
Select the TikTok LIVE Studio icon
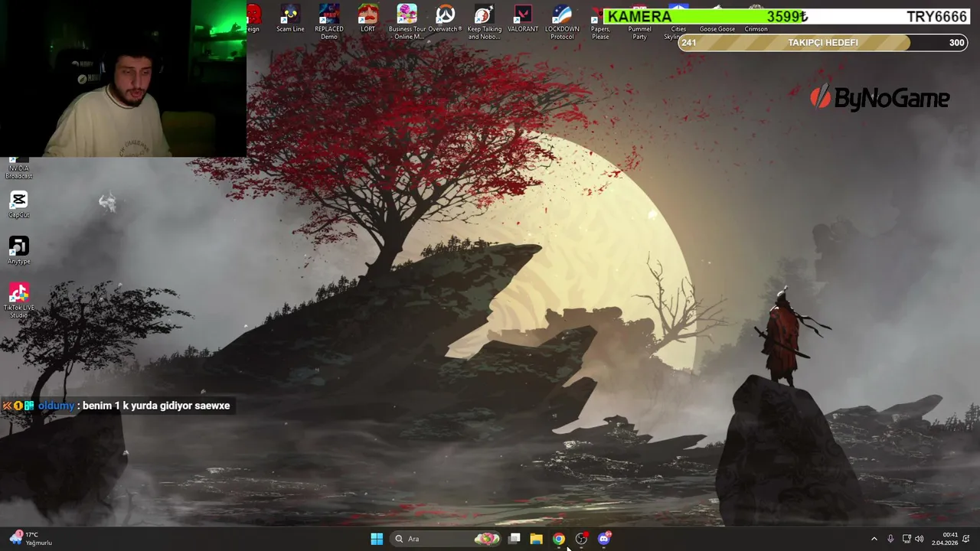point(19,301)
